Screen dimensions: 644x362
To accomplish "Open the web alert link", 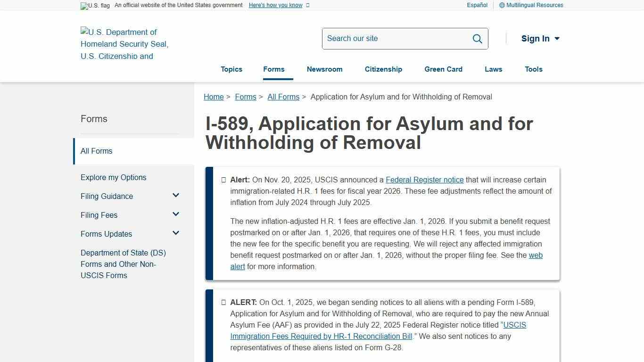I will (536, 255).
